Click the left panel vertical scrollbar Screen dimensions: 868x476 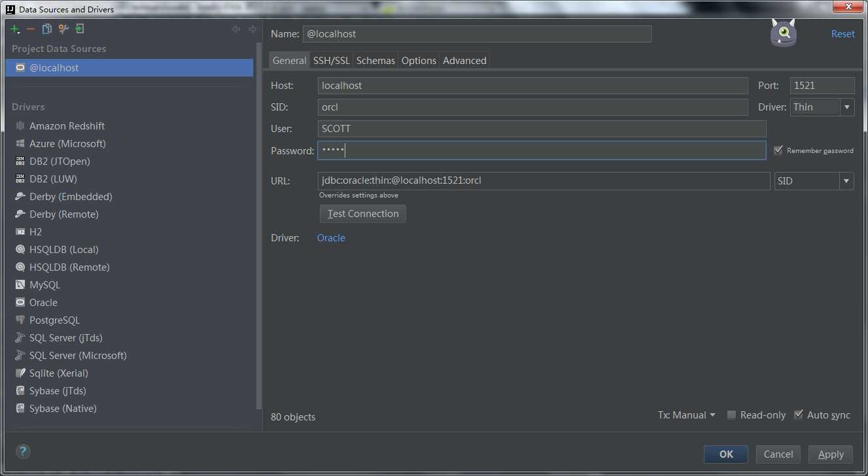pos(259,226)
